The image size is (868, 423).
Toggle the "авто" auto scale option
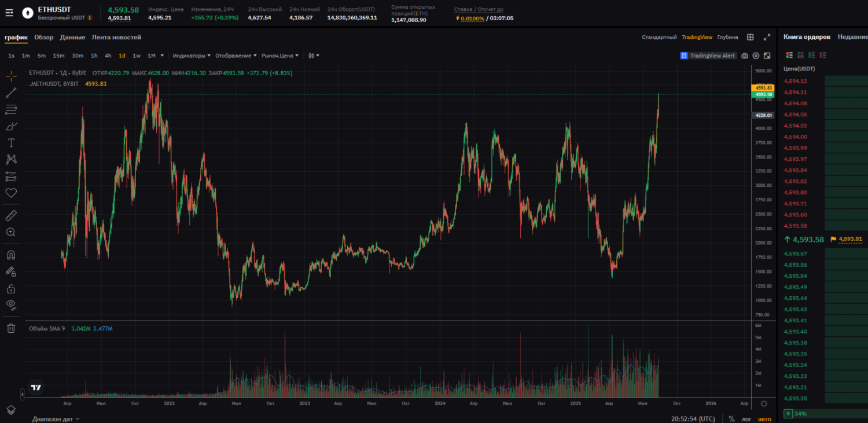(x=764, y=419)
